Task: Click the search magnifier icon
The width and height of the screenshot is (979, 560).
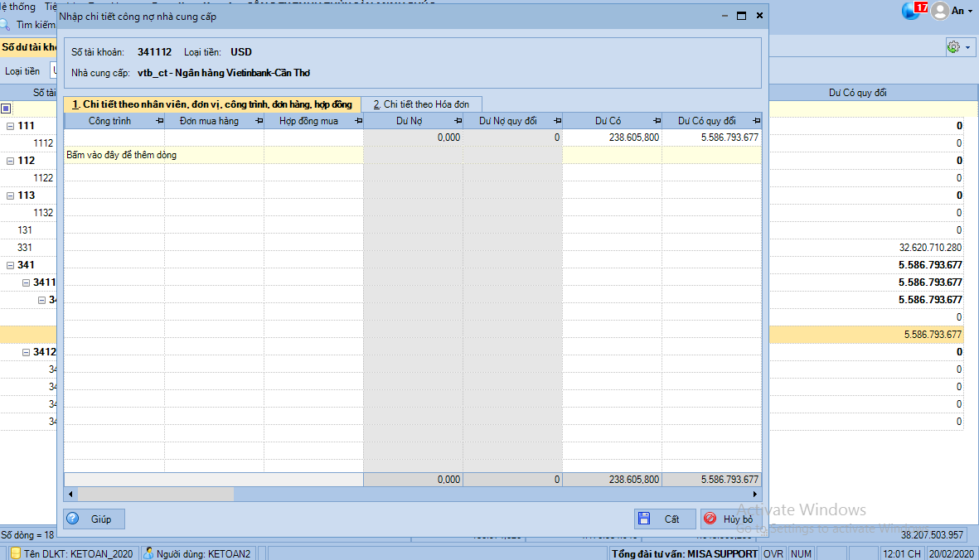Action: [x=5, y=25]
